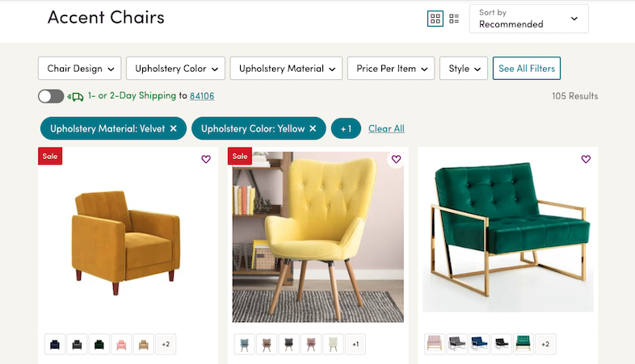Open the yellow wingback chair product image

click(317, 236)
